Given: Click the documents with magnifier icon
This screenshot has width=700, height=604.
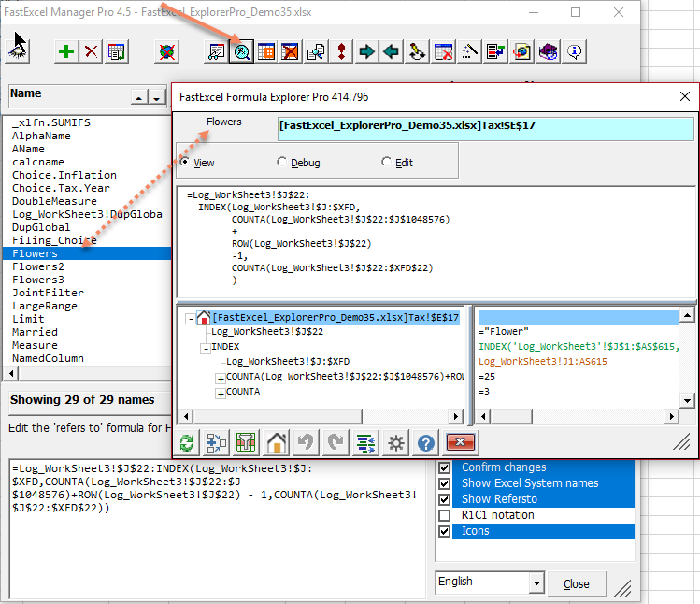Looking at the screenshot, I should click(316, 51).
